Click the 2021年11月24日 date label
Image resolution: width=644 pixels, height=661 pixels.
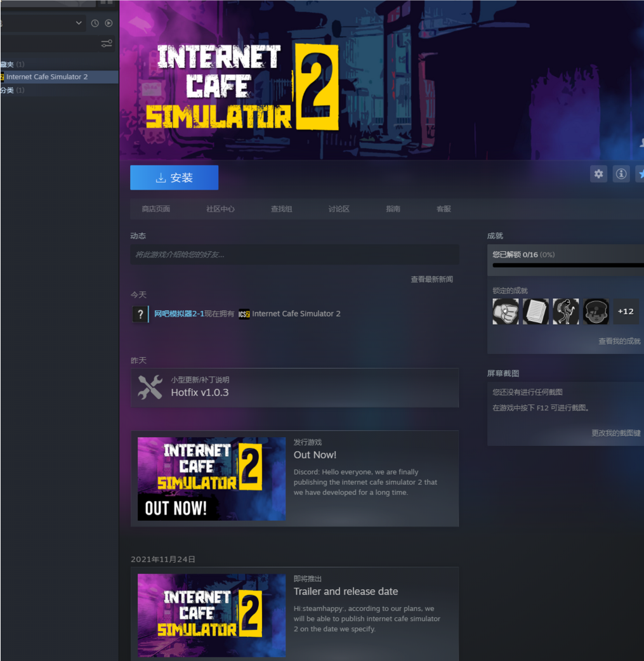[163, 560]
